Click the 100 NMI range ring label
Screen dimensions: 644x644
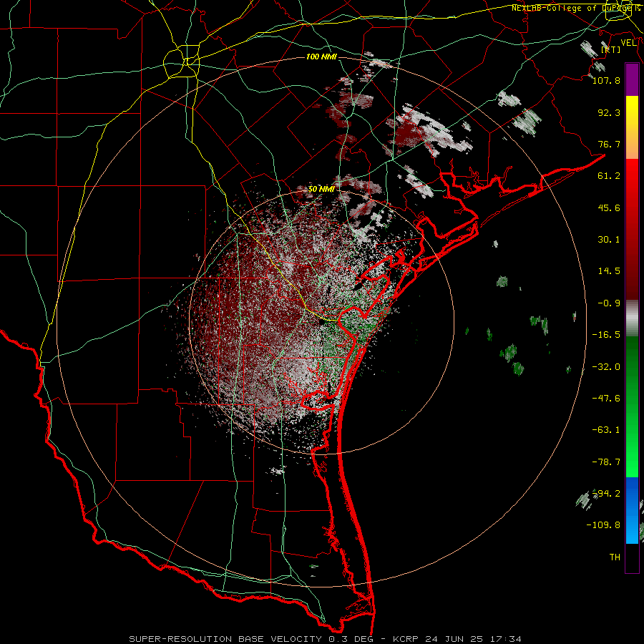321,57
